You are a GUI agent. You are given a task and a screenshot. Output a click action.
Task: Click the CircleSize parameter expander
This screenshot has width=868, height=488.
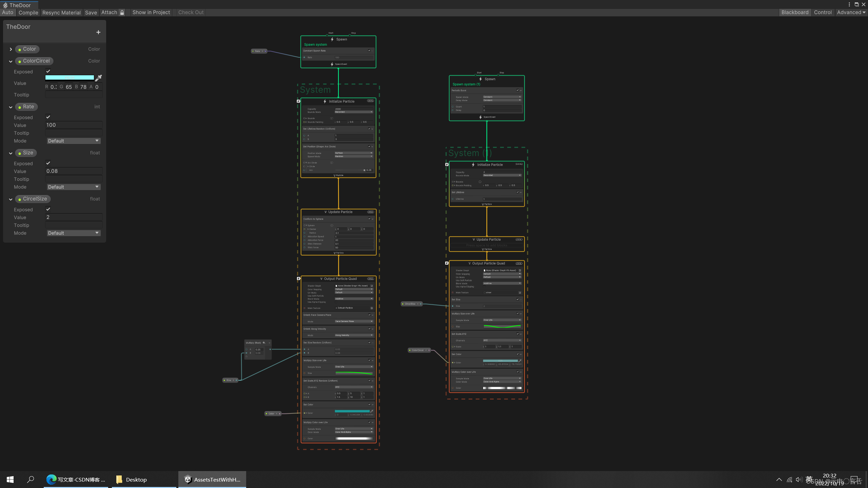[x=11, y=198]
